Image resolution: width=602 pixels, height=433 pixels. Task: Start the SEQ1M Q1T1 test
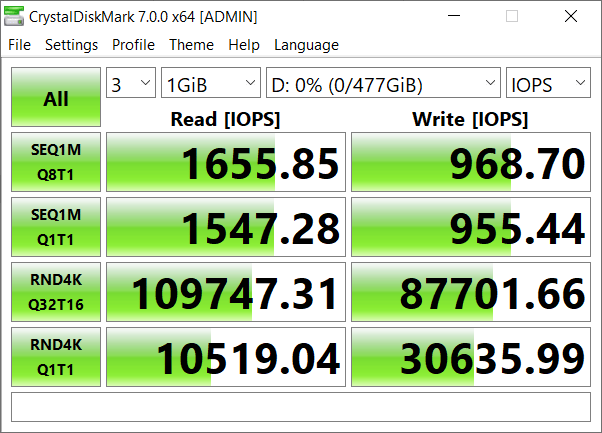(x=56, y=227)
